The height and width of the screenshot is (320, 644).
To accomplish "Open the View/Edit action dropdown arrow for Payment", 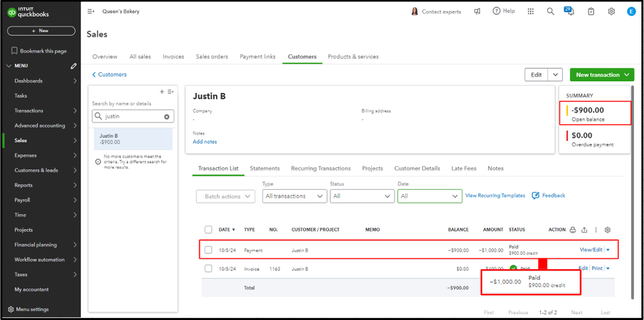I will coord(609,250).
